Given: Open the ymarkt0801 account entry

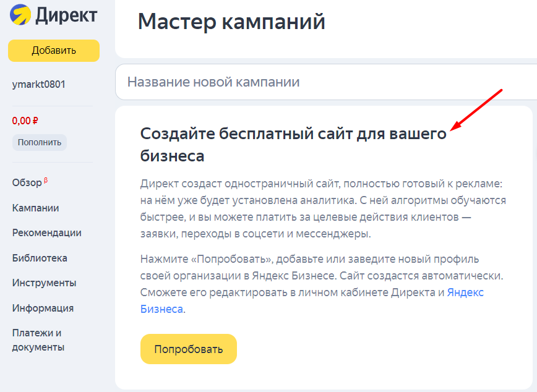Looking at the screenshot, I should 38,84.
